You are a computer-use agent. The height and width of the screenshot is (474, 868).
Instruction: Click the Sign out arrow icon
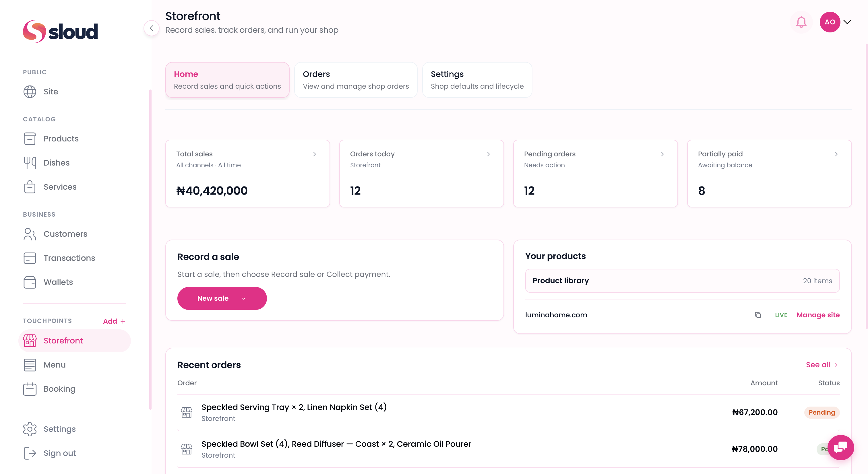(x=30, y=453)
